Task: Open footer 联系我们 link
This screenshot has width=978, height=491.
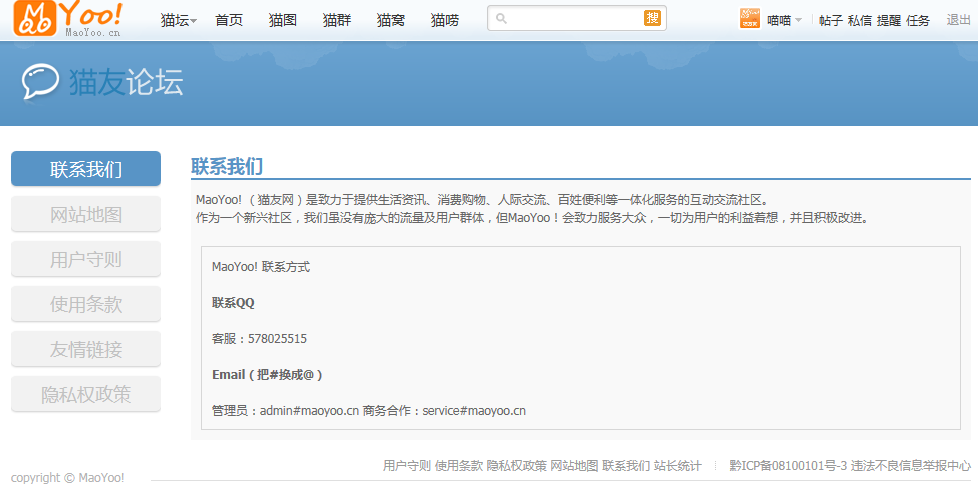Action: 626,465
